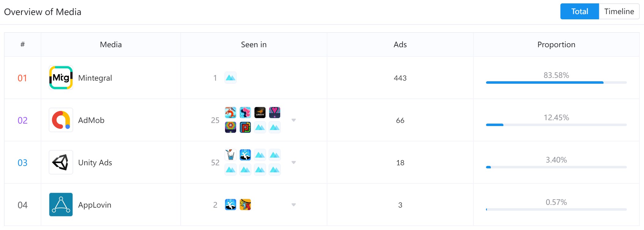Click the AdMob logo icon
This screenshot has width=644, height=230.
click(61, 120)
